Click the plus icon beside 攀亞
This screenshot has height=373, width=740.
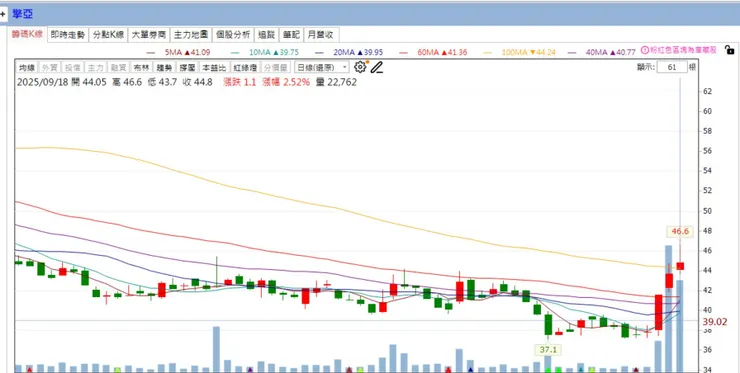click(3, 14)
